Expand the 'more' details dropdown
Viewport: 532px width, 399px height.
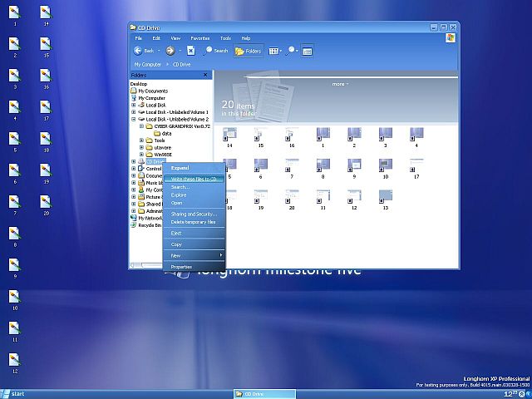point(339,84)
